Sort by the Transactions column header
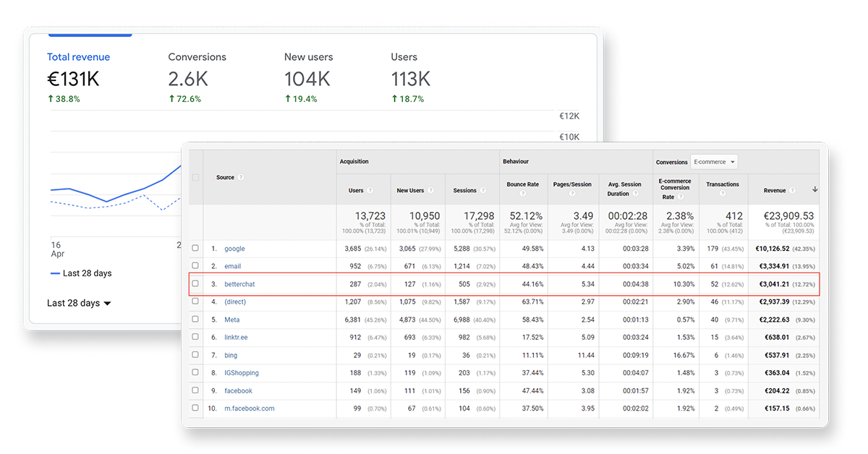This screenshot has height=454, width=868. tap(723, 184)
